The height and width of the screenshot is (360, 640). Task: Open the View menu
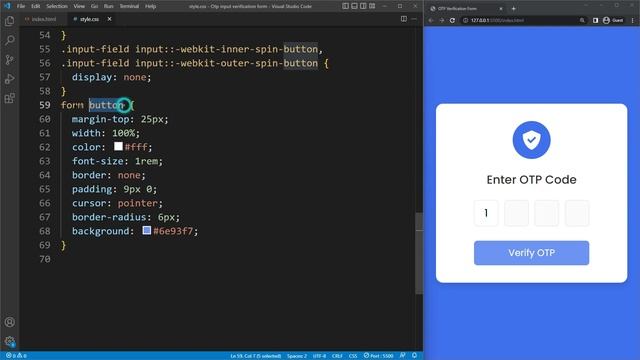coord(79,6)
